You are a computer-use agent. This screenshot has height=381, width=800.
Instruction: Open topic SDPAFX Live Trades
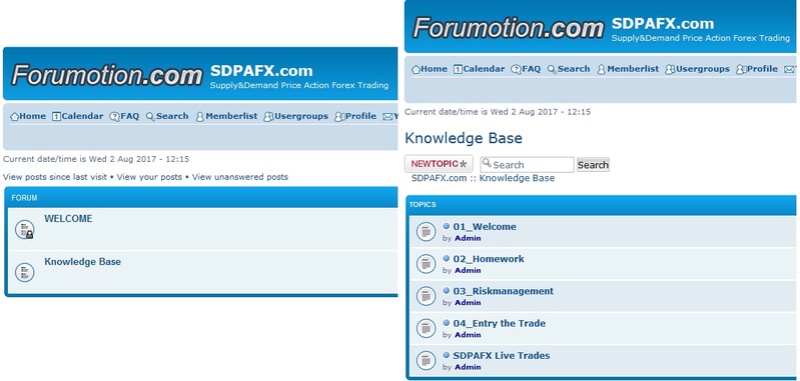click(502, 355)
